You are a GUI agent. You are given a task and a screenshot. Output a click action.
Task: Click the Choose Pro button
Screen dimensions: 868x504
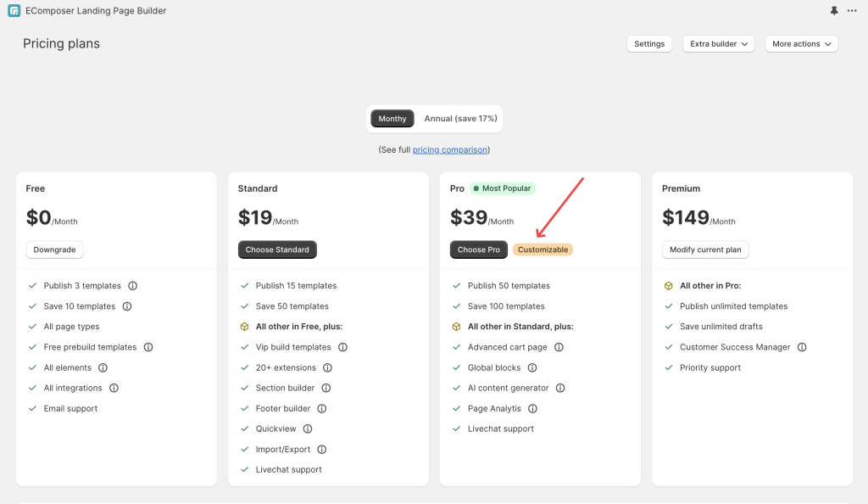pyautogui.click(x=479, y=249)
